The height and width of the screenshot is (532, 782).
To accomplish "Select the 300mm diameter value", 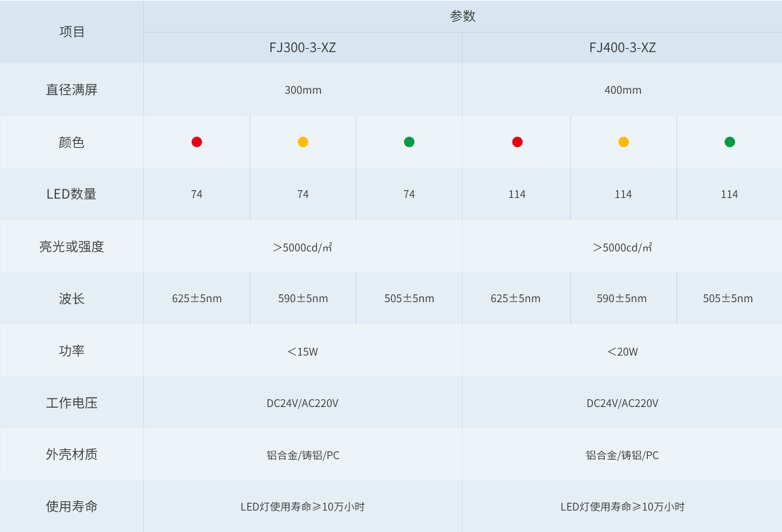I will click(x=303, y=90).
